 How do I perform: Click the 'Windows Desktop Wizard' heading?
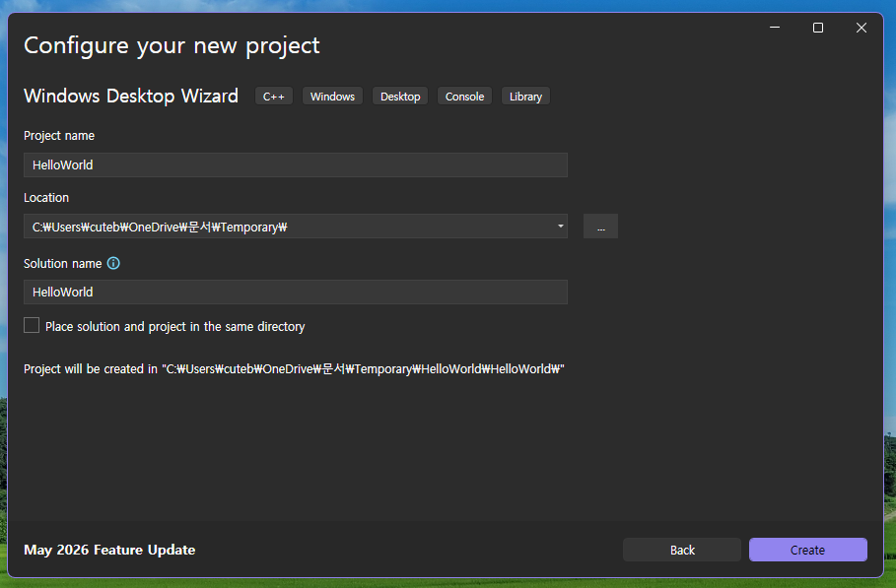pos(131,96)
